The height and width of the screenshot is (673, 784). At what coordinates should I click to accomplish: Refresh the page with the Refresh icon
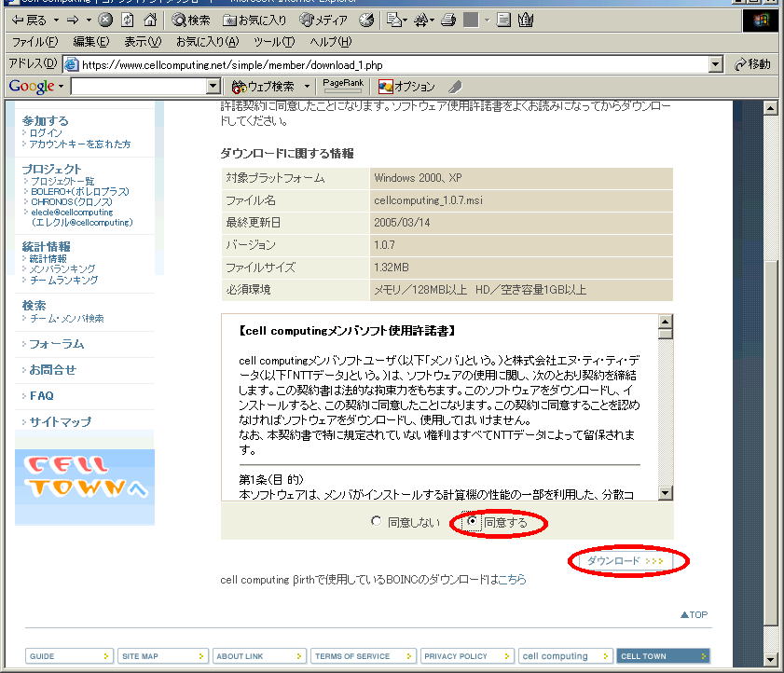click(128, 20)
